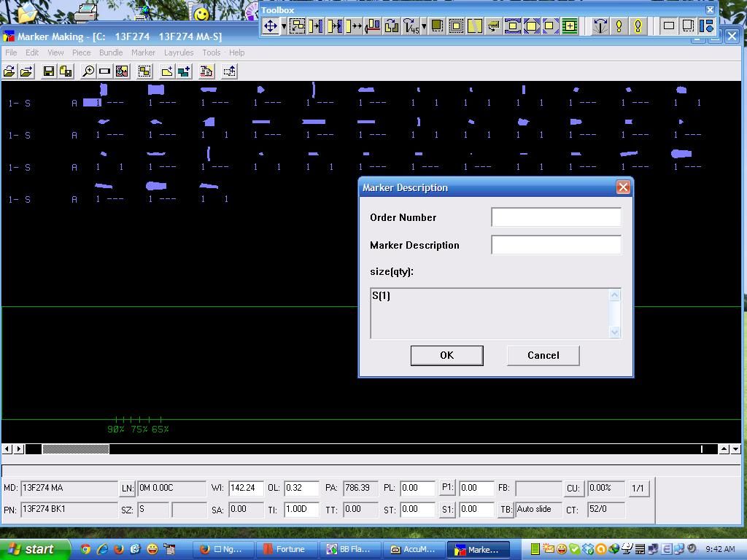Click the size list scroll down arrow
The image size is (747, 560).
tap(614, 332)
